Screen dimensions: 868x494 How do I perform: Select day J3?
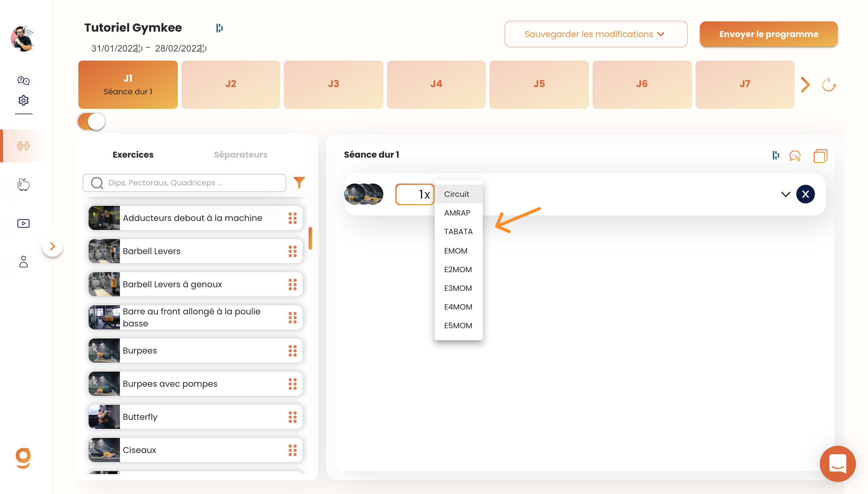[x=333, y=85]
